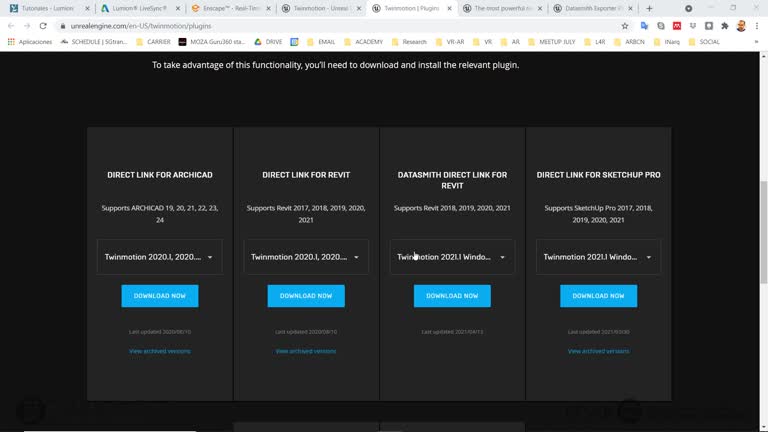Open the Chrome profile avatar
Screen dimensions: 768x432
(741, 26)
